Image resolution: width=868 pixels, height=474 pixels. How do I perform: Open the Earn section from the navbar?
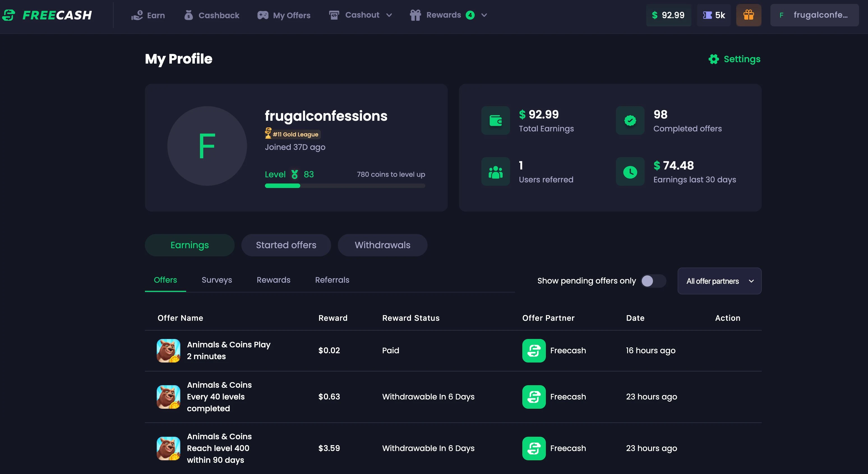click(148, 15)
